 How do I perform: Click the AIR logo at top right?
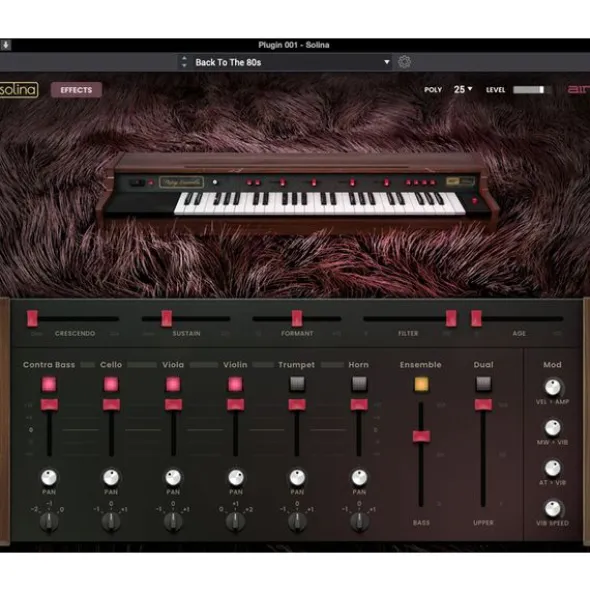[x=579, y=90]
